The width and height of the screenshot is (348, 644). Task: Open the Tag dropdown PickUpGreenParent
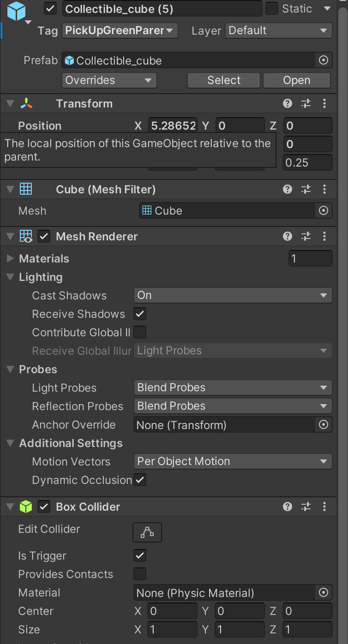120,31
